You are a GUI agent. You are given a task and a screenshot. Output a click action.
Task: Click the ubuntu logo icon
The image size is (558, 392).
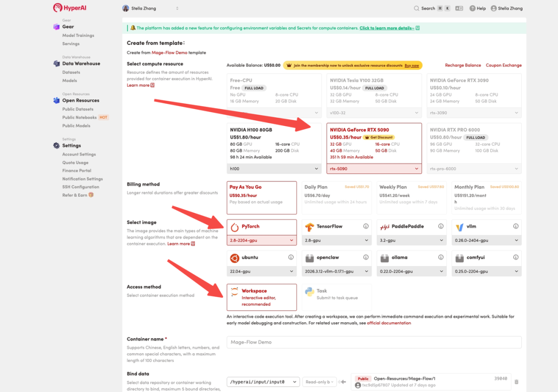235,258
